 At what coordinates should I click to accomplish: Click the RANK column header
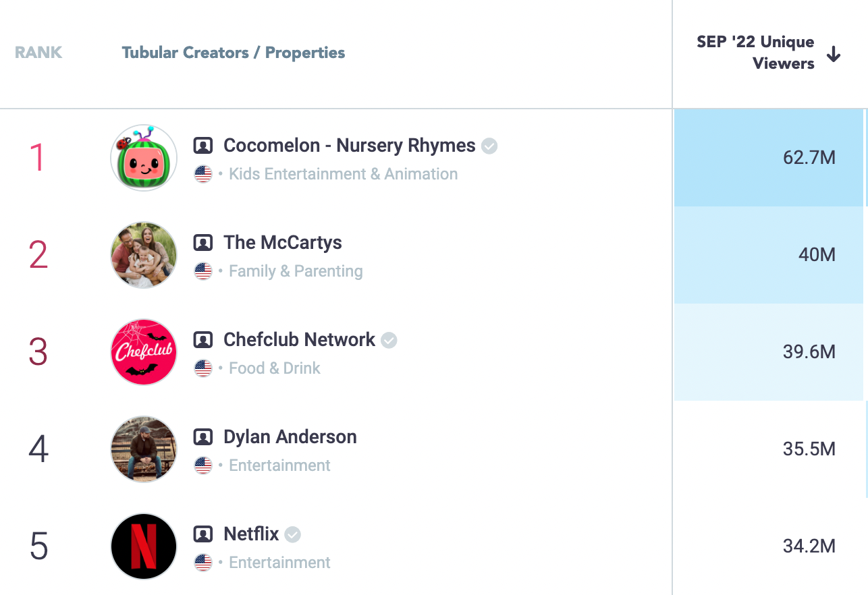point(38,53)
